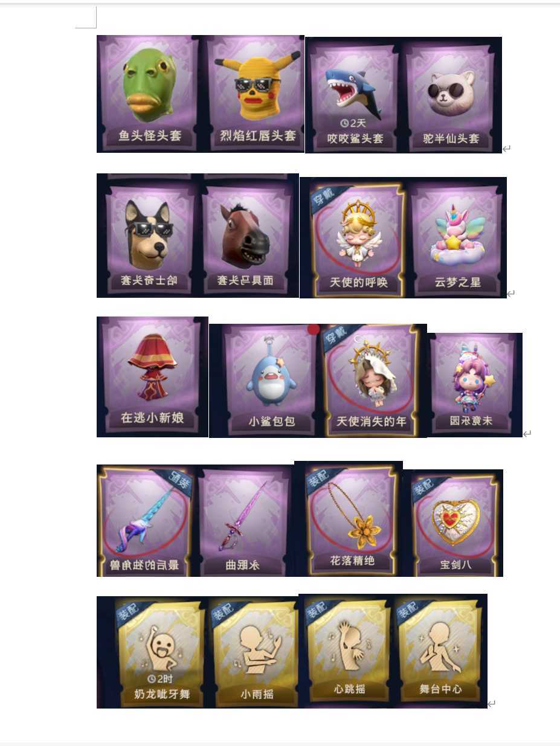Click the heart-shaped 宝剑八 locket card
The height and width of the screenshot is (746, 560).
pyautogui.click(x=456, y=523)
